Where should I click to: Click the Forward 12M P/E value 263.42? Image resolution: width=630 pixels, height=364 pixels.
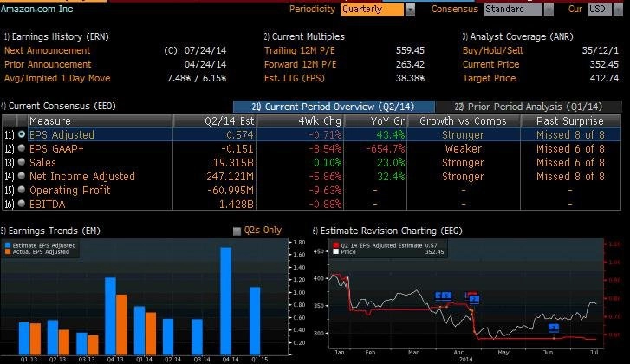[410, 64]
